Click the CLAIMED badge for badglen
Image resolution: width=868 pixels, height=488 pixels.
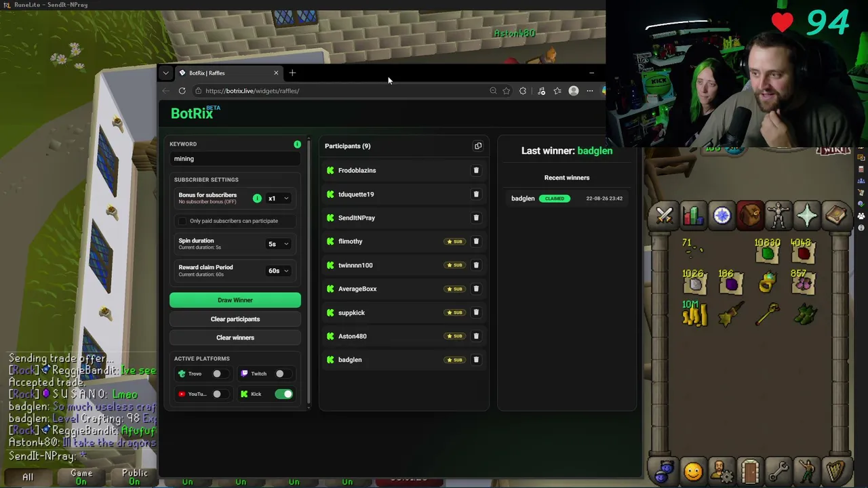tap(554, 199)
